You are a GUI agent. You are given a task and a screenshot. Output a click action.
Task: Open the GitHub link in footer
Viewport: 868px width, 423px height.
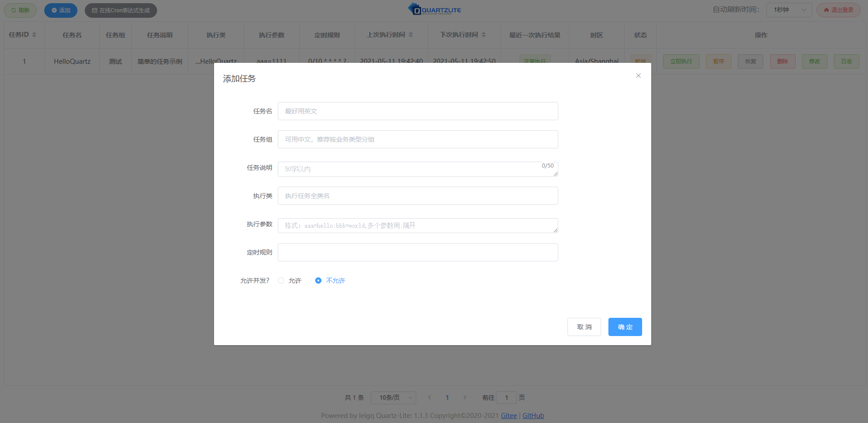[x=533, y=415]
